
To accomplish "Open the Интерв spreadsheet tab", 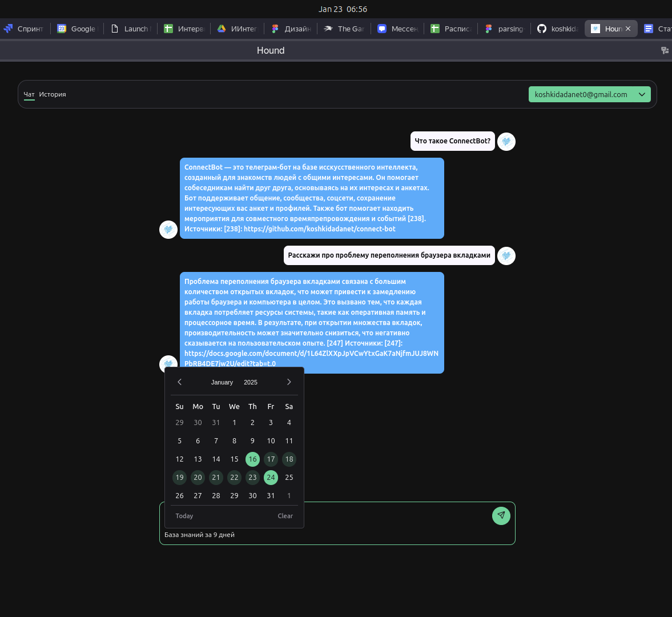I will (184, 29).
